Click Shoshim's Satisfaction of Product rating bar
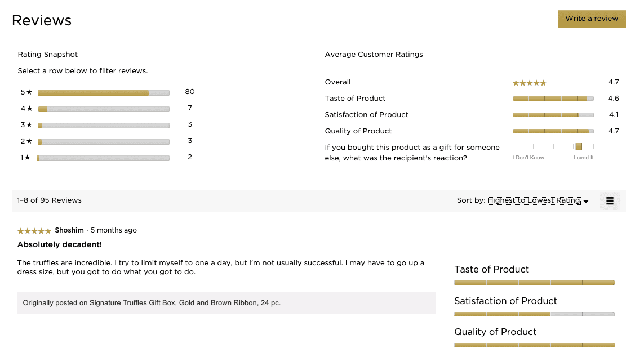Screen dimensions: 644x357 point(534,314)
